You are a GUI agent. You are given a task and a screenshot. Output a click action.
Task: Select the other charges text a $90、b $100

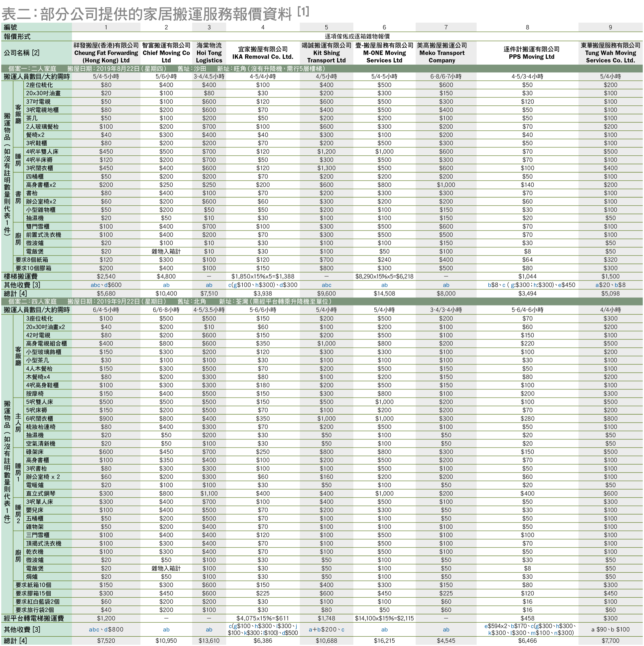pyautogui.click(x=610, y=629)
